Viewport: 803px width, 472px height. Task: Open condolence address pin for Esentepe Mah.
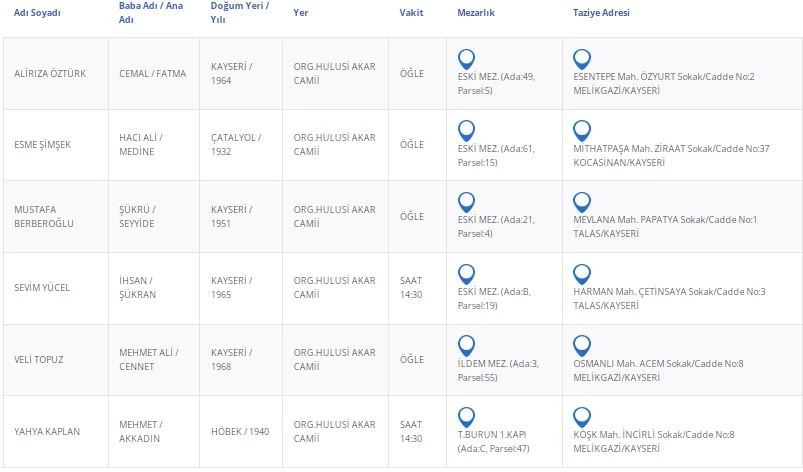582,59
